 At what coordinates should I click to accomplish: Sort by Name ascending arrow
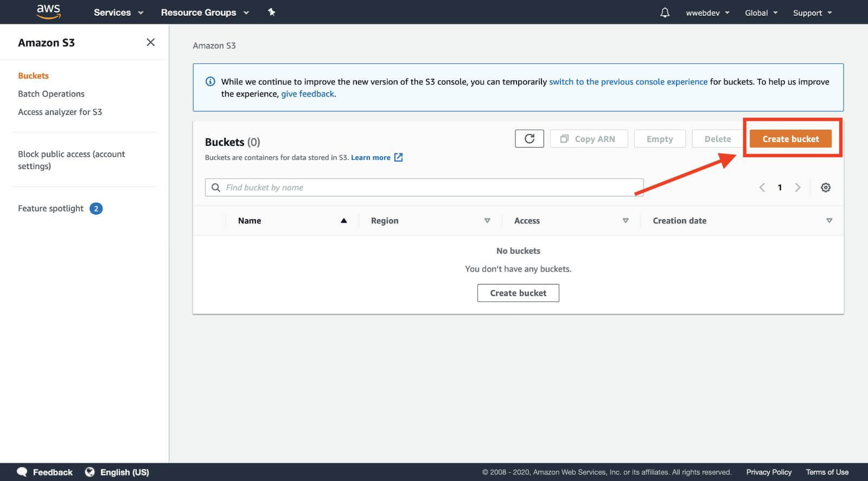(x=343, y=221)
